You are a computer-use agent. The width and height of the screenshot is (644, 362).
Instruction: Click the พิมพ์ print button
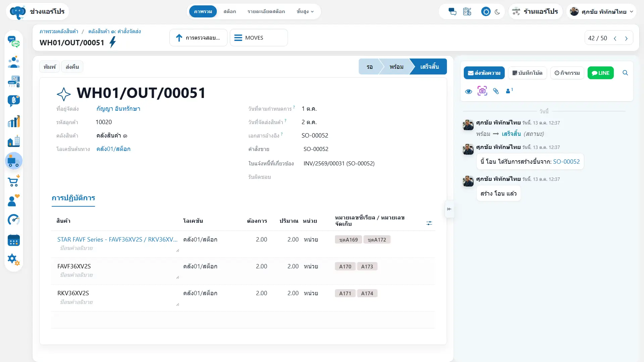click(x=50, y=67)
